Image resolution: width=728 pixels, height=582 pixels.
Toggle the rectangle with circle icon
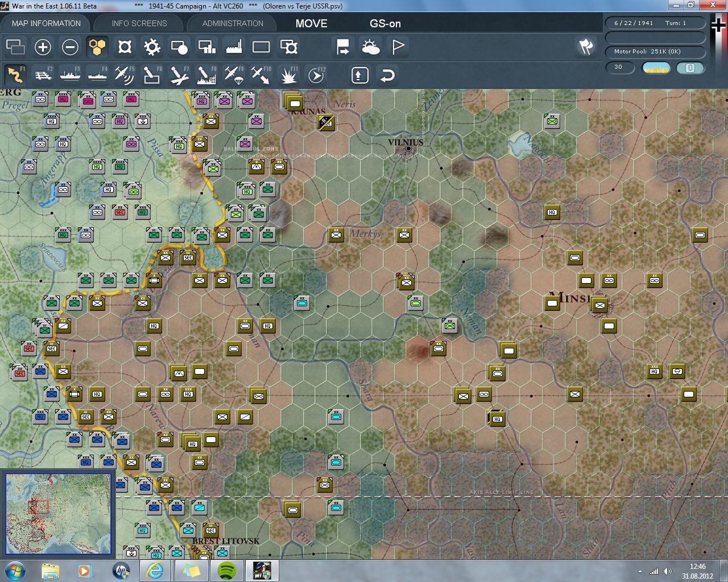click(179, 47)
